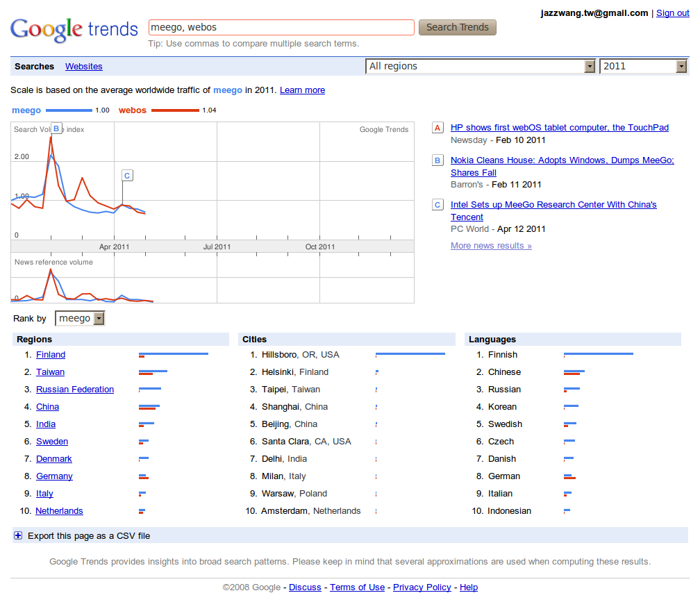Click the 'News reference volume' chart label

click(x=53, y=262)
